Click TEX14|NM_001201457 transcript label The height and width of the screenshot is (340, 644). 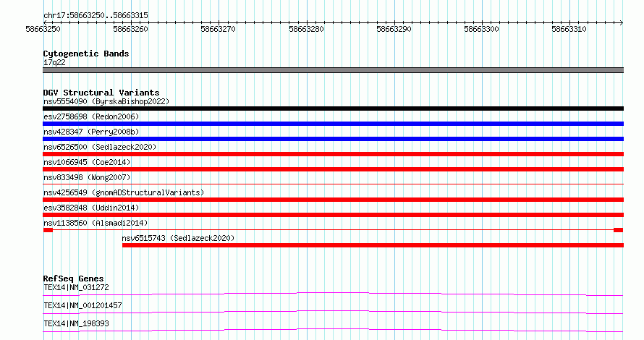[x=82, y=305]
